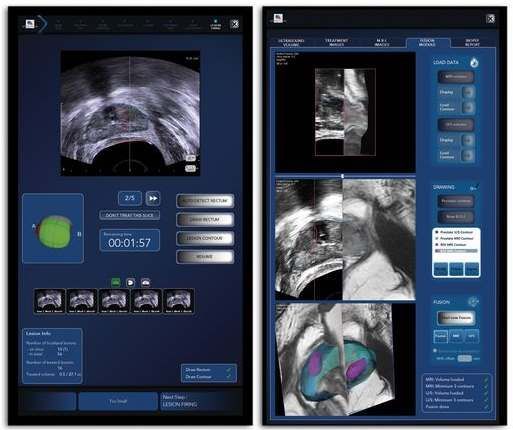Viewport: 513px width, 430px height.
Task: Open the Biopsy Report tab
Action: (472, 42)
